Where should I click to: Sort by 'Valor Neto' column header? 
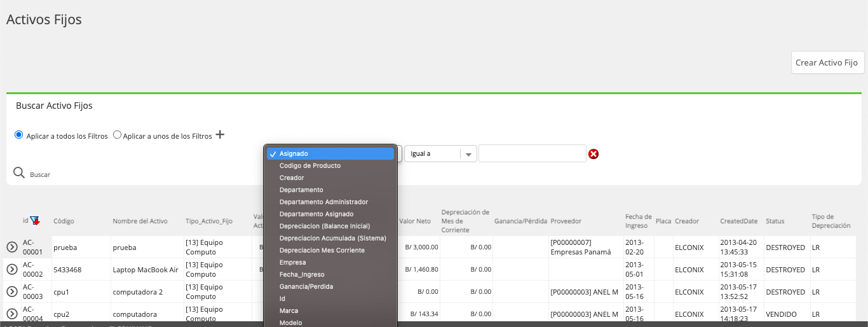[415, 221]
